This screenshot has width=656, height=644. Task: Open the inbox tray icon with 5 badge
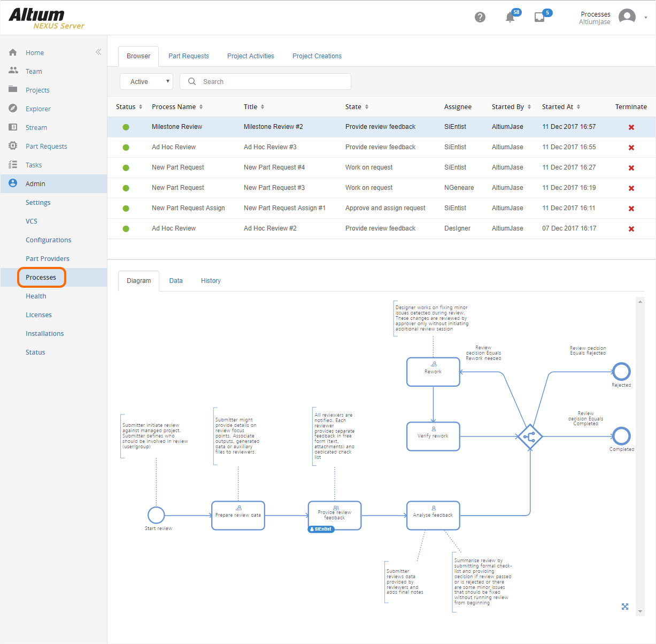pyautogui.click(x=539, y=18)
